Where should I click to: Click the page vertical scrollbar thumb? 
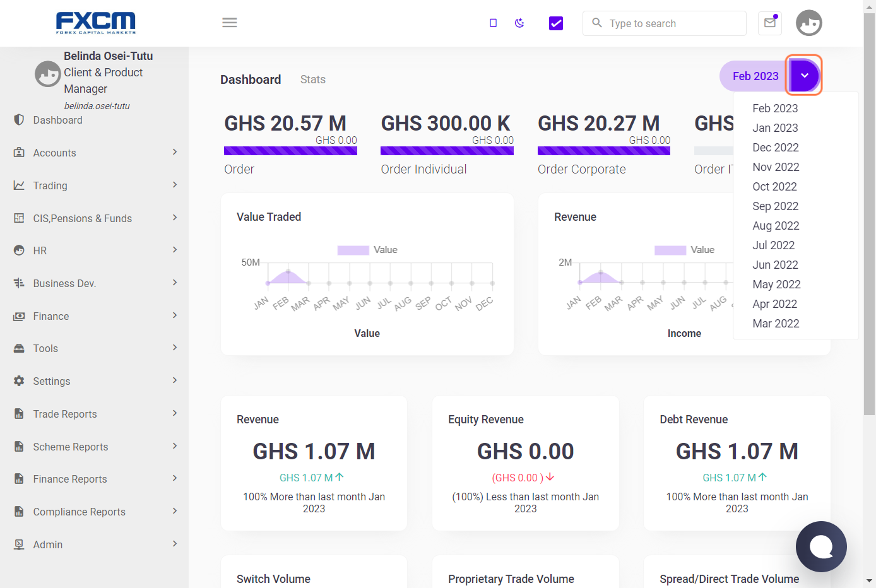point(869,215)
